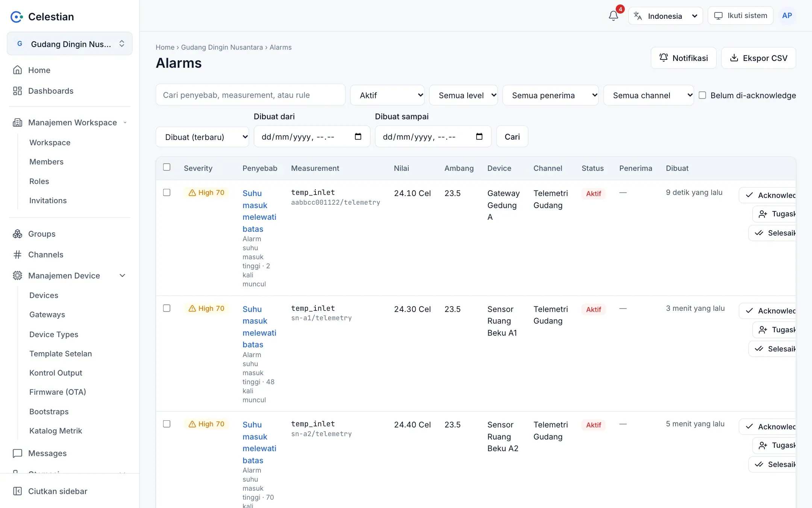
Task: Open the Indonesia language dropdown
Action: [x=665, y=16]
